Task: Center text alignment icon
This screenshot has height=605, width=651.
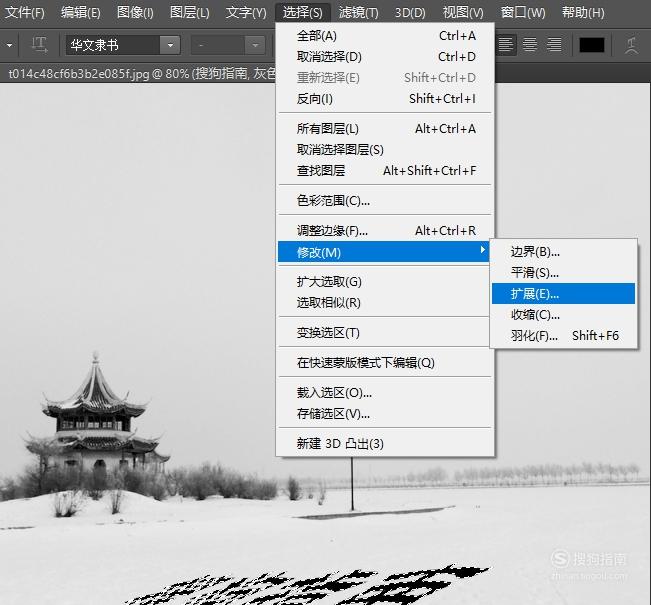Action: [530, 44]
